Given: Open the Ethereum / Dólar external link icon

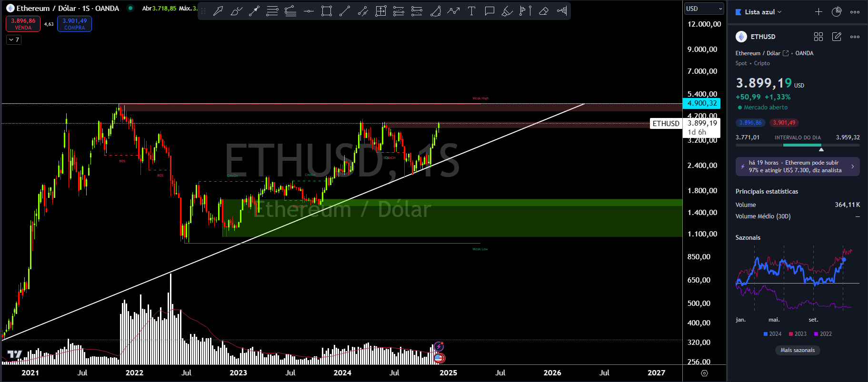Looking at the screenshot, I should 786,53.
